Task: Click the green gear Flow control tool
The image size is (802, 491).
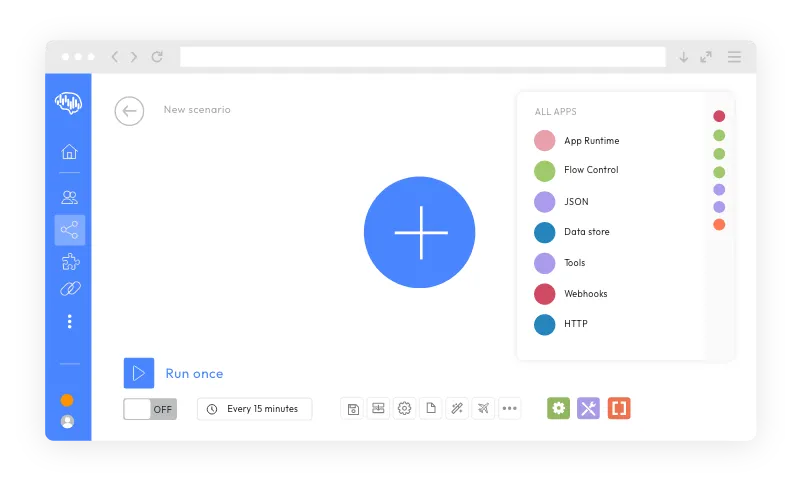Action: tap(559, 408)
